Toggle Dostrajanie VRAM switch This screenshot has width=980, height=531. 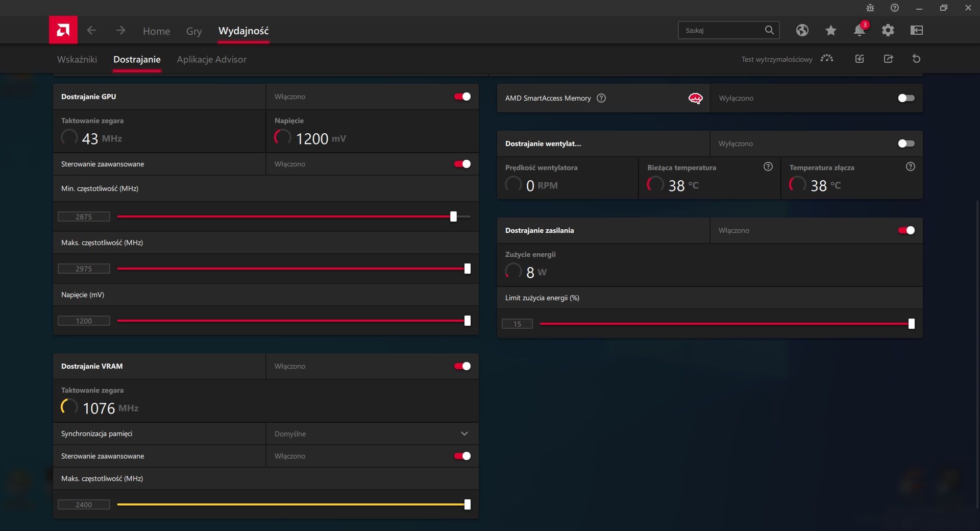[x=462, y=366]
